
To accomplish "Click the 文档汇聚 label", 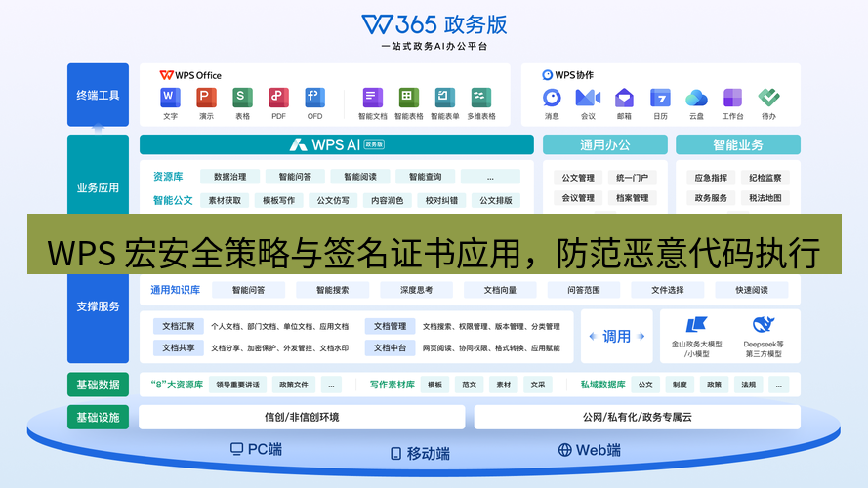I will click(x=179, y=326).
